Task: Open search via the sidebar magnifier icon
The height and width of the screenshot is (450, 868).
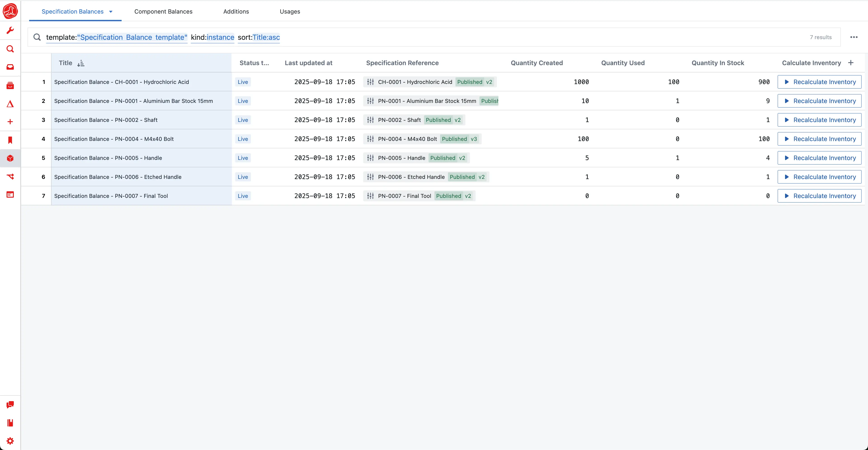Action: [x=10, y=49]
